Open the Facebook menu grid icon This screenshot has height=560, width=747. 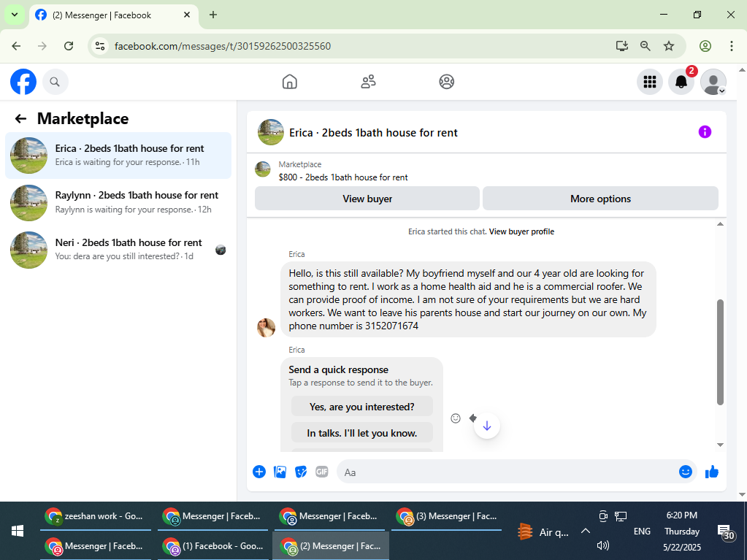click(650, 82)
